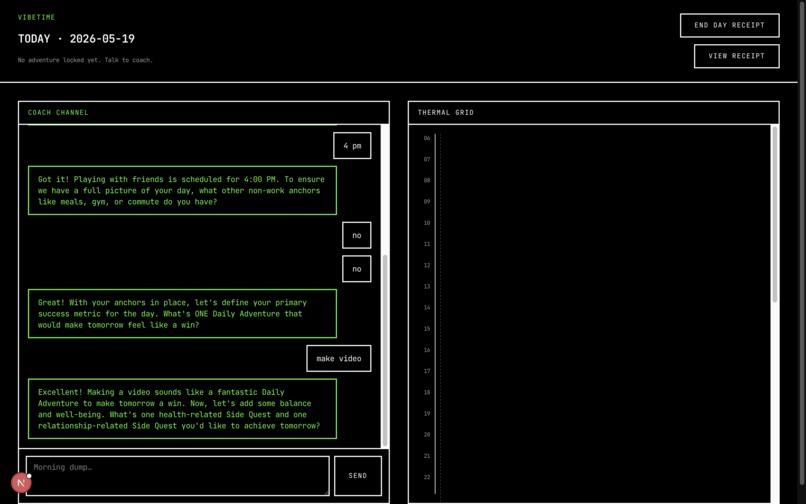806x504 pixels.
Task: Click the red N avatar badge
Action: [21, 483]
